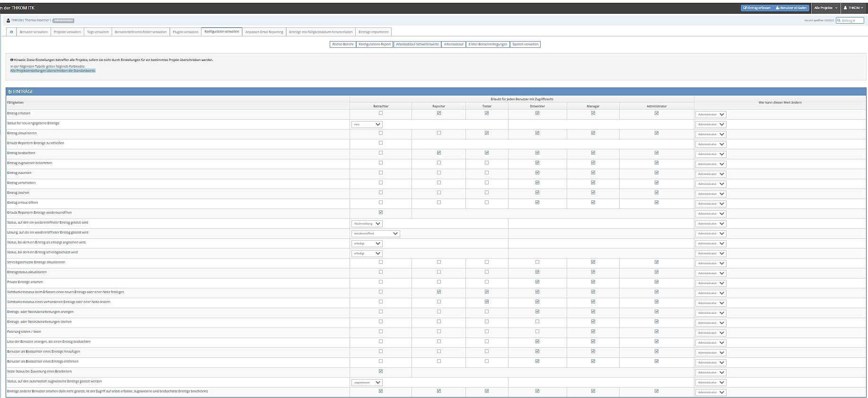Open reopened-status dropdown showing 'Rückmeldung'

[x=367, y=224]
